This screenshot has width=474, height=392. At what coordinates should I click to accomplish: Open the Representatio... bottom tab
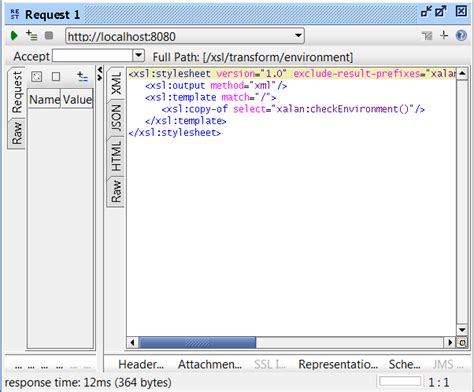pyautogui.click(x=338, y=364)
